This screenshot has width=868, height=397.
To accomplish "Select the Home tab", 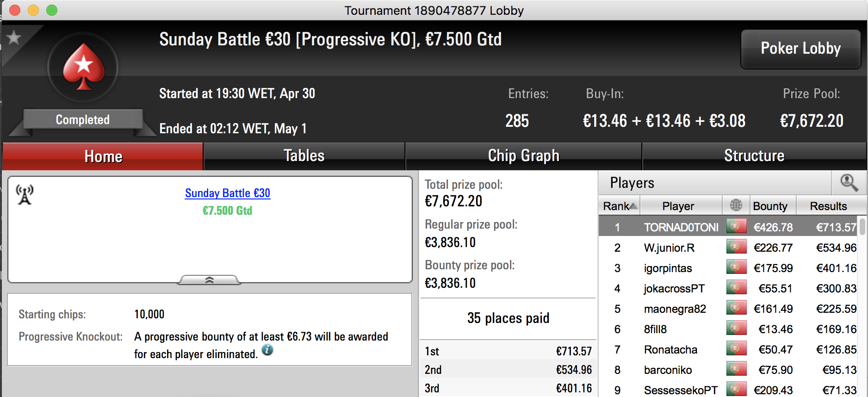I will click(x=103, y=156).
